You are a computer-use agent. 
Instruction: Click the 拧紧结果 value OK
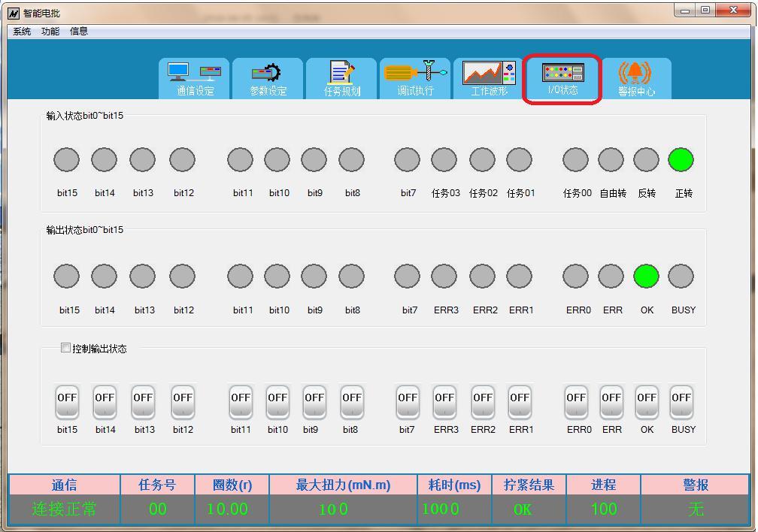click(x=522, y=509)
